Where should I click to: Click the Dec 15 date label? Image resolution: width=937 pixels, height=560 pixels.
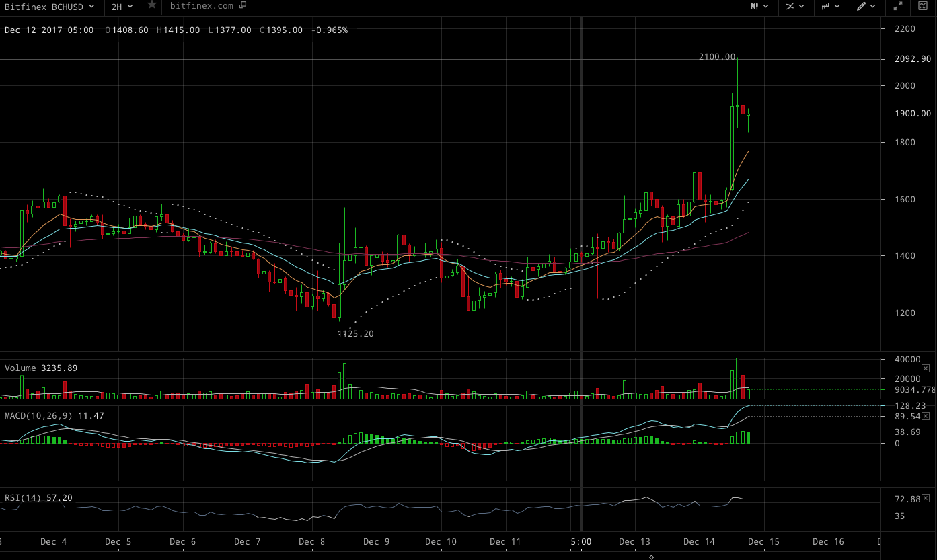coord(763,542)
